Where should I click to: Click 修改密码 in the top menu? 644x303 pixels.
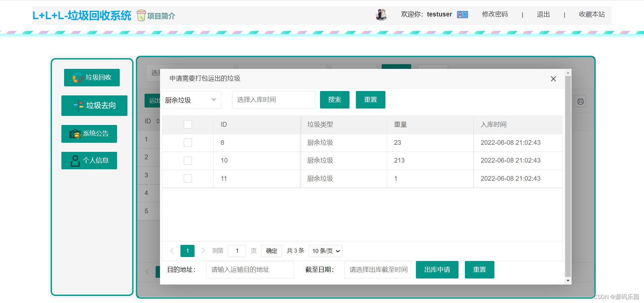tap(494, 14)
